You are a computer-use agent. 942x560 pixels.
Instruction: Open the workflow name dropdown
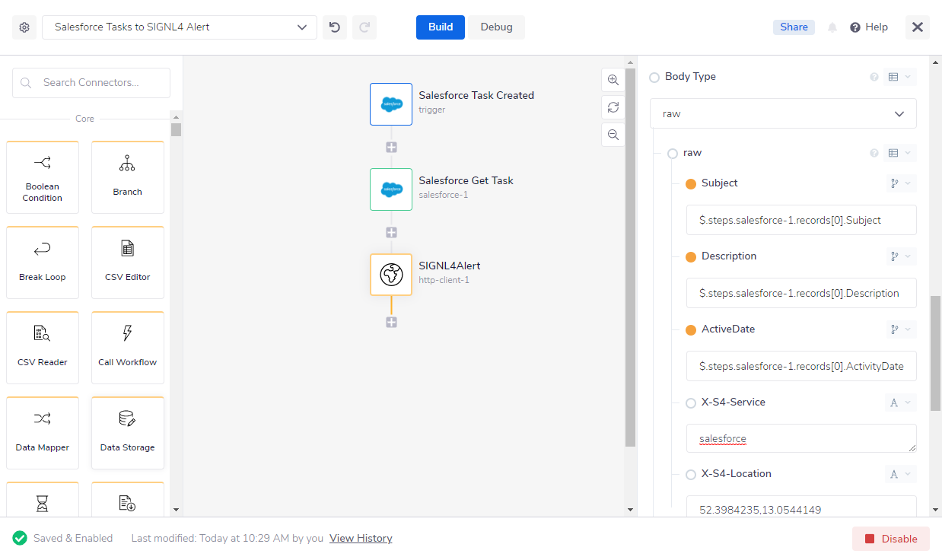point(180,27)
